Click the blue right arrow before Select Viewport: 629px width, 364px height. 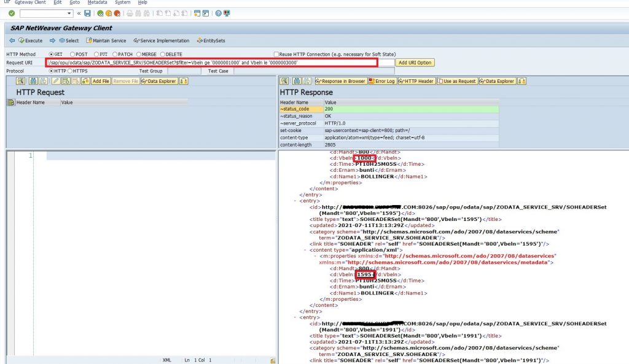pyautogui.click(x=53, y=41)
